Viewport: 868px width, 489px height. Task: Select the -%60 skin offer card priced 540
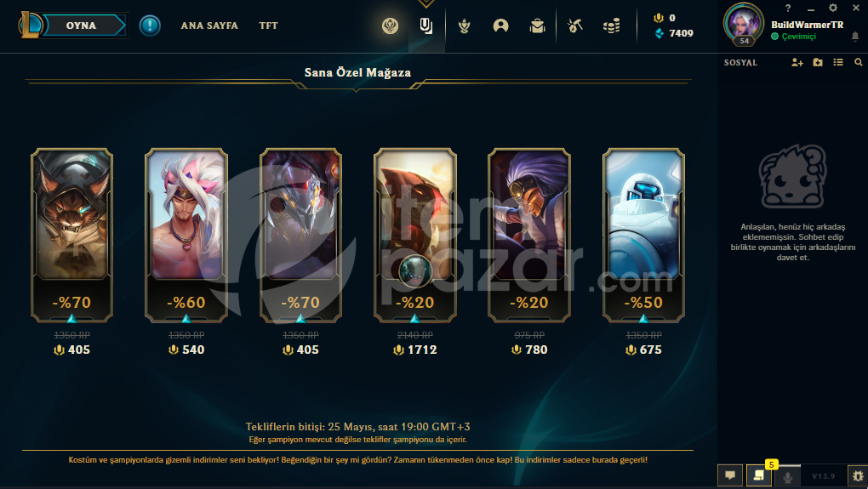[186, 235]
